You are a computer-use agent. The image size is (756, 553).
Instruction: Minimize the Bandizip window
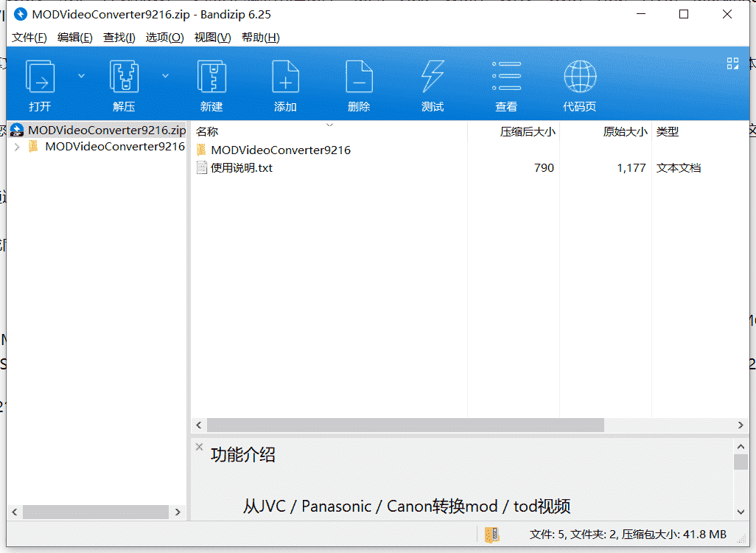pos(641,15)
